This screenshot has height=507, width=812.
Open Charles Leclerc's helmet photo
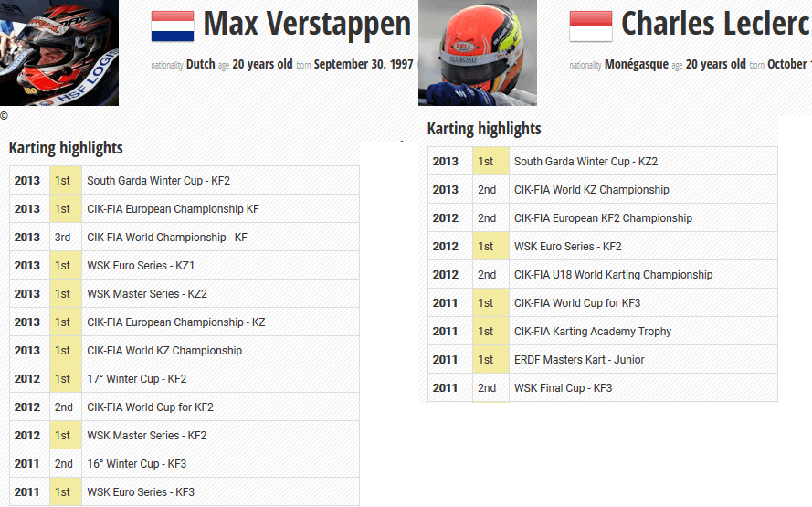click(x=478, y=53)
